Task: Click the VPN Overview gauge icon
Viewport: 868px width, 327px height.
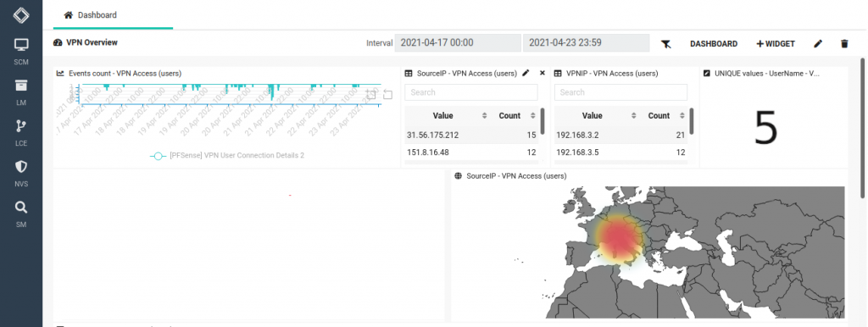Action: tap(58, 42)
